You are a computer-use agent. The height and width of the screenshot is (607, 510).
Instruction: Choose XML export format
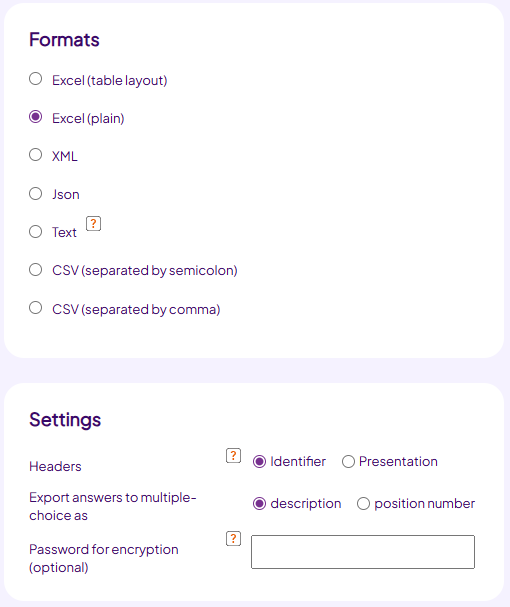[x=36, y=154]
